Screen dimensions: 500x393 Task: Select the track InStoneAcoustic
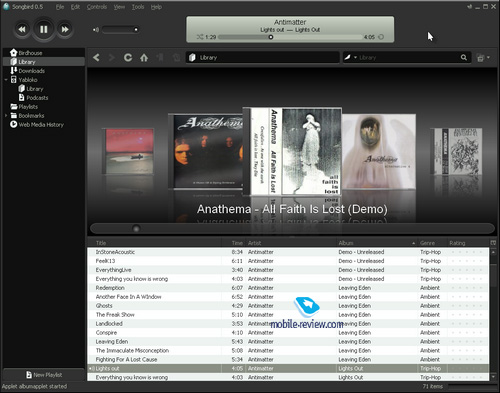[x=288, y=252]
